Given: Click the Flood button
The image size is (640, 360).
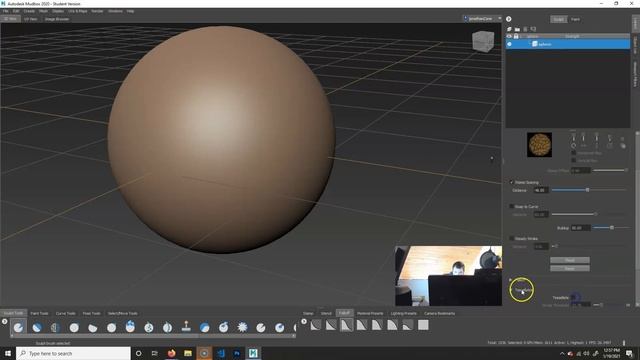Looking at the screenshot, I should [570, 260].
